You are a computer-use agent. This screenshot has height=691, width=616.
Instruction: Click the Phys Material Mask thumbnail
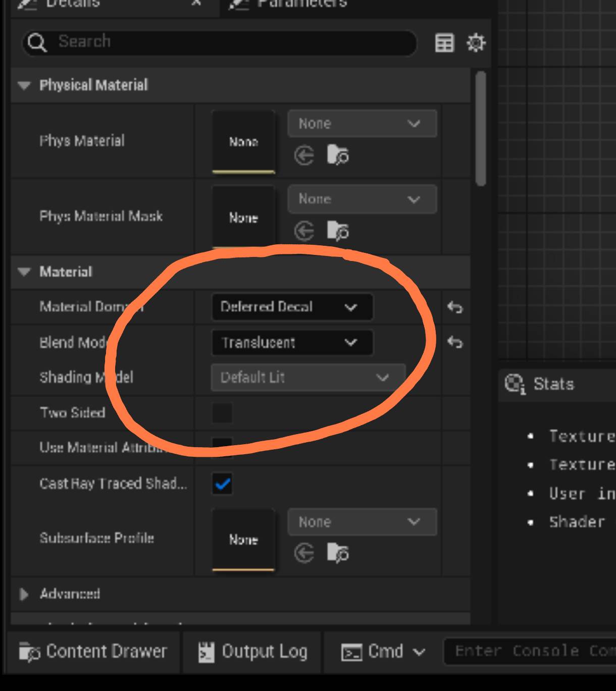coord(243,218)
